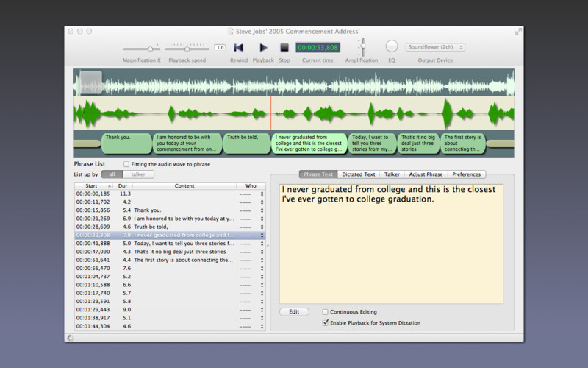Select row 00:01:38,917
This screenshot has height=368, width=588.
(170, 318)
